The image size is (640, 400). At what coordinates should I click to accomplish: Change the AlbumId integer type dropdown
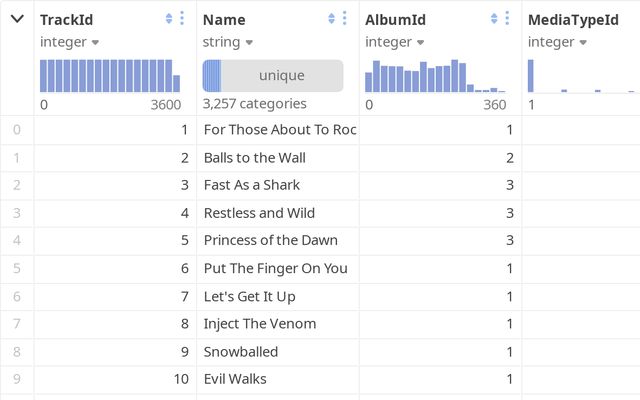(x=395, y=42)
